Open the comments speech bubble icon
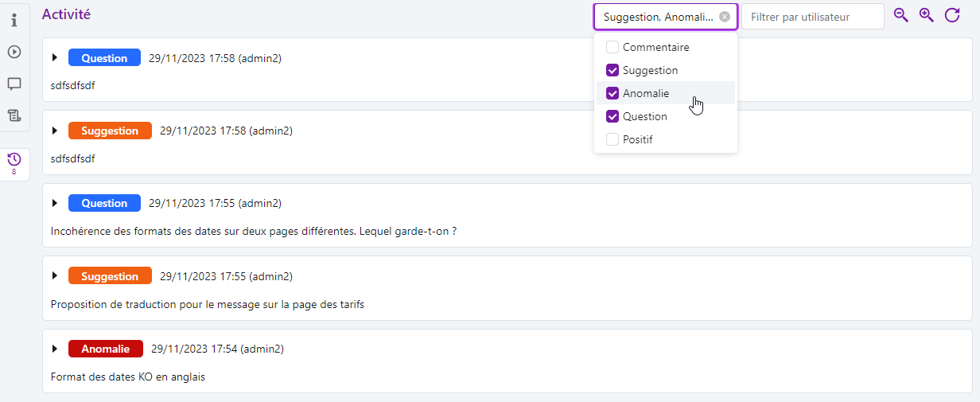980x402 pixels. point(14,84)
